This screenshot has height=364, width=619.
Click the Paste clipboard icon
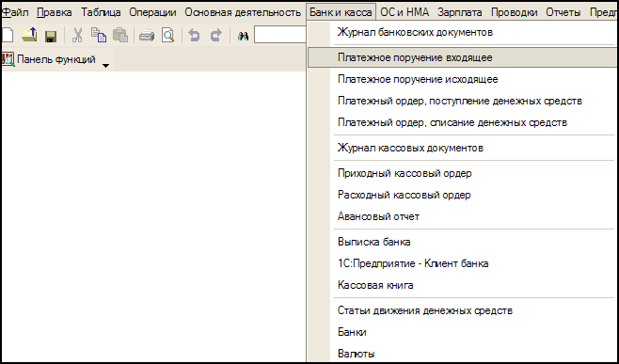coord(120,36)
